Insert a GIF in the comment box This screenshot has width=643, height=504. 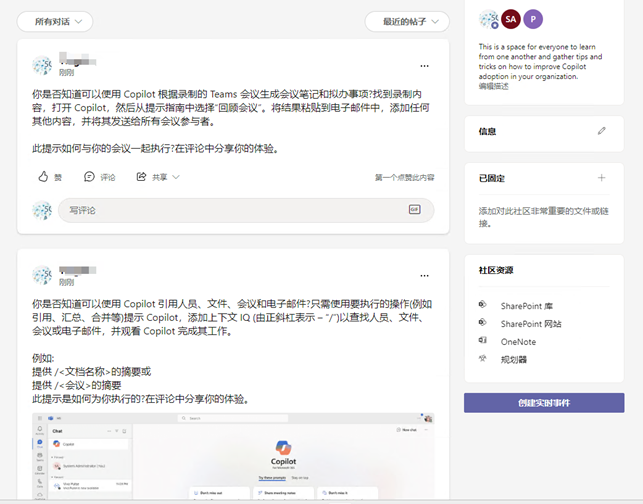(x=415, y=210)
